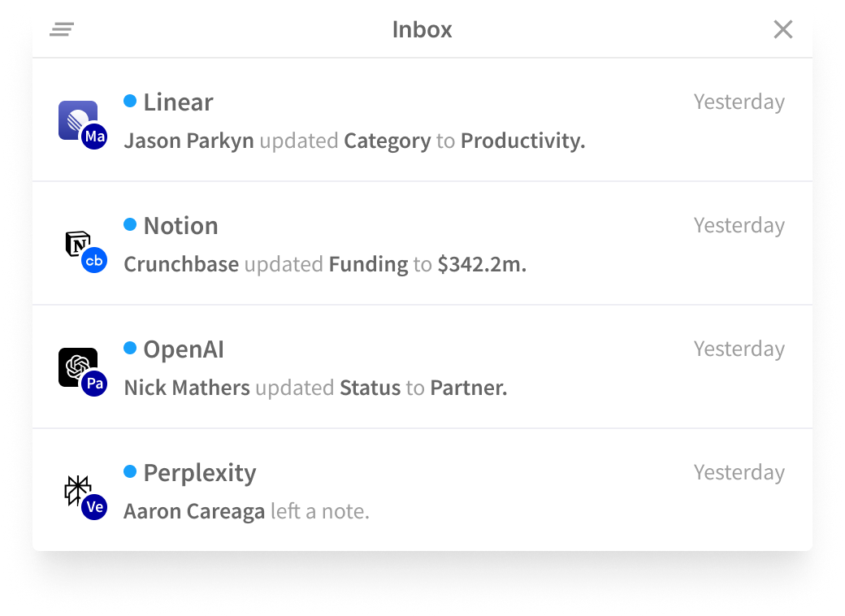845x616 pixels.
Task: Toggle the unread dot beside Notion
Action: coord(130,224)
